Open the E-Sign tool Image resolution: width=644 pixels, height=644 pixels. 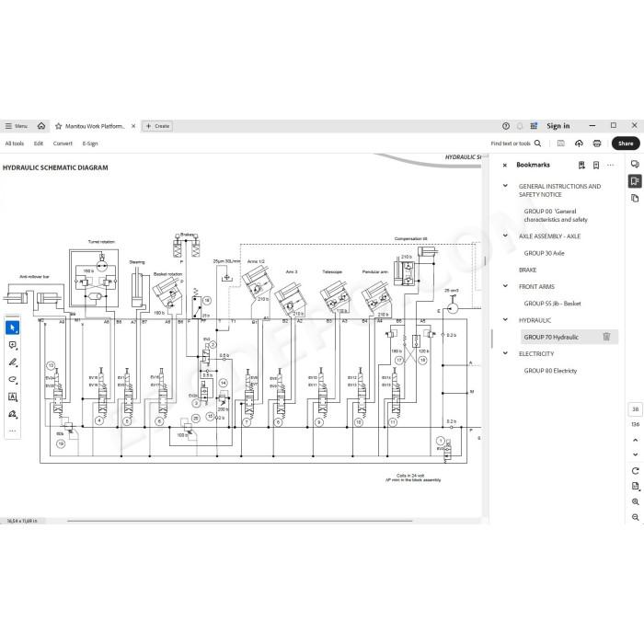(x=90, y=144)
